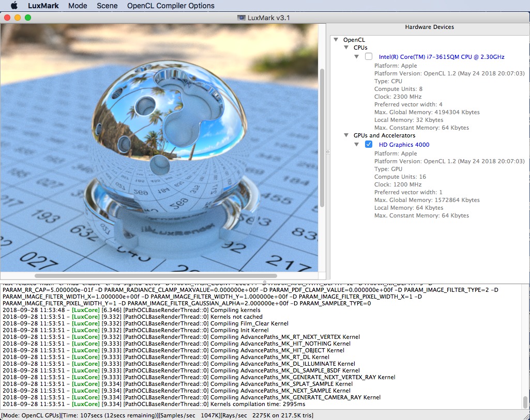
Task: Click the green zoom window button
Action: point(28,18)
